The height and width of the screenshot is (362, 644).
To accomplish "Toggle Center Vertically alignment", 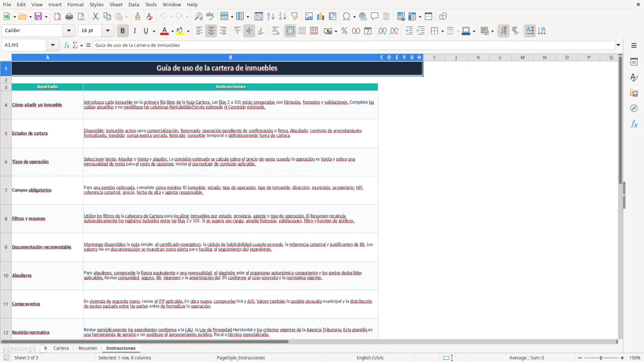I will coord(249,31).
